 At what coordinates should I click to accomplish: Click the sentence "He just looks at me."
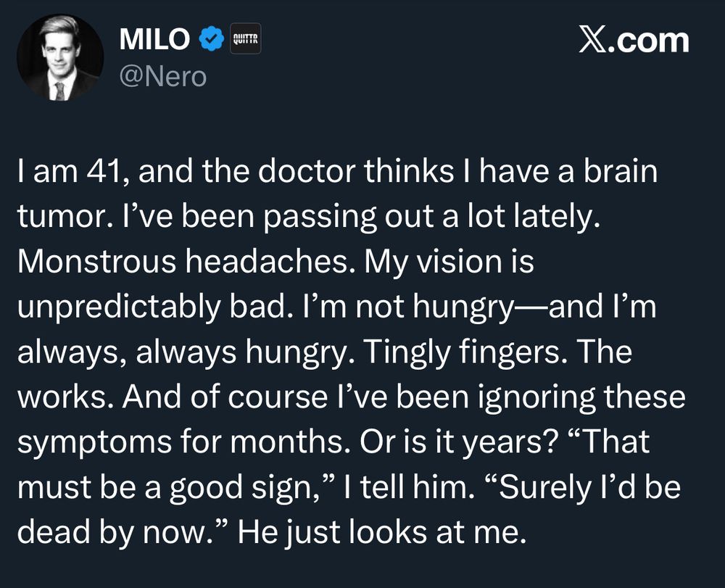pyautogui.click(x=380, y=532)
